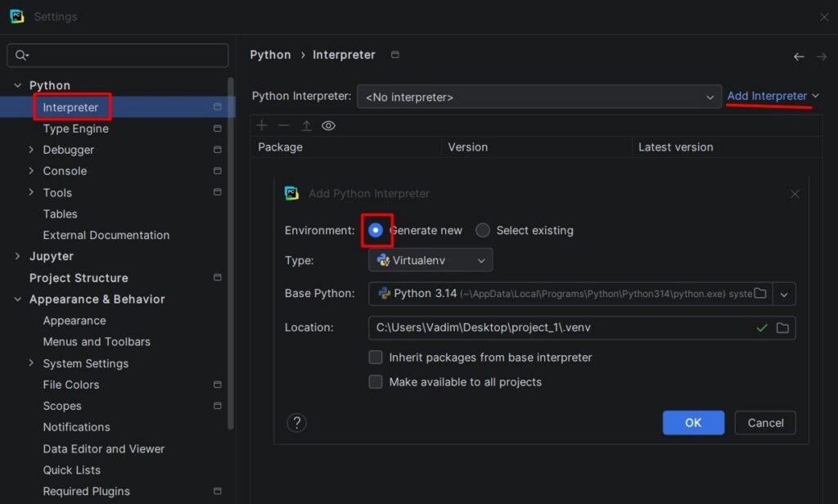Open File Colors settings

pyautogui.click(x=71, y=385)
